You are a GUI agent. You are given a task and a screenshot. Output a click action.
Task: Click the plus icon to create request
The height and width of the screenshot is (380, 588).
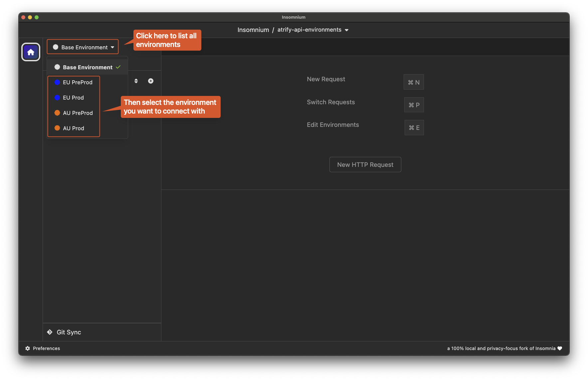[151, 81]
